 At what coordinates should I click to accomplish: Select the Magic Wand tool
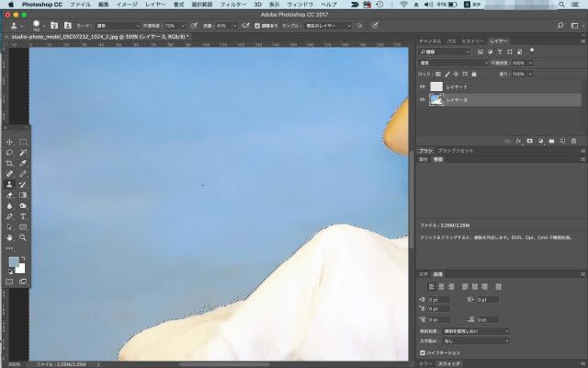pos(23,153)
